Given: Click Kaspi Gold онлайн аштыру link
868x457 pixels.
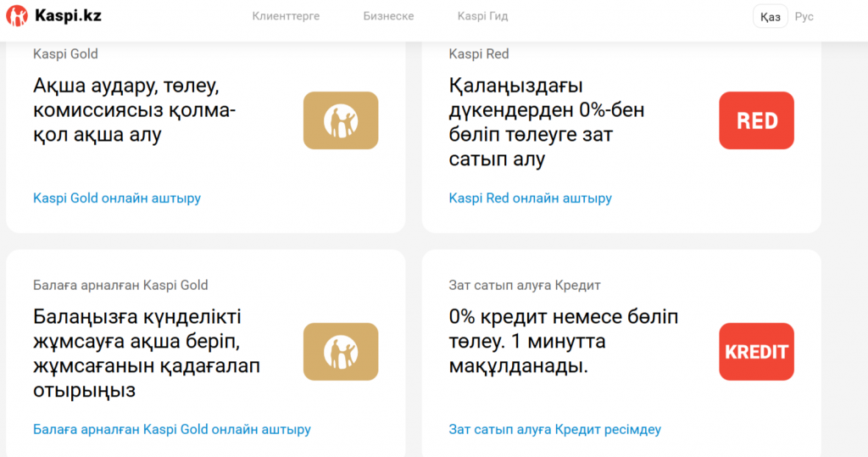Looking at the screenshot, I should click(x=117, y=198).
